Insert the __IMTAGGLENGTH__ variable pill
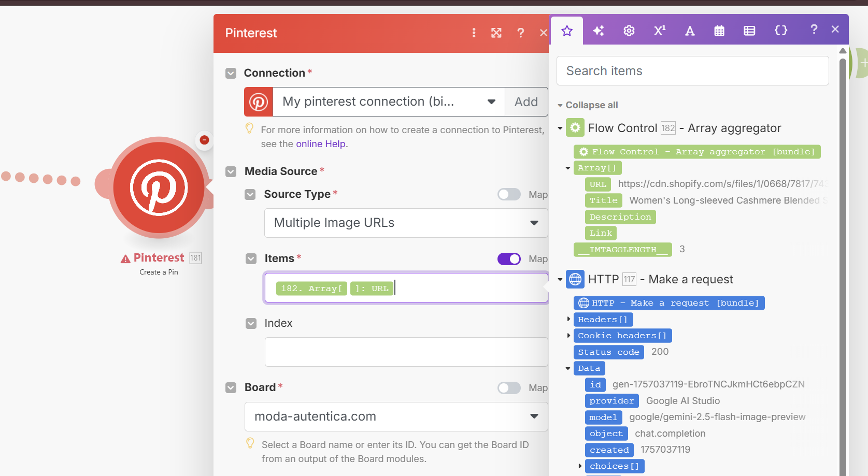 [x=623, y=250]
